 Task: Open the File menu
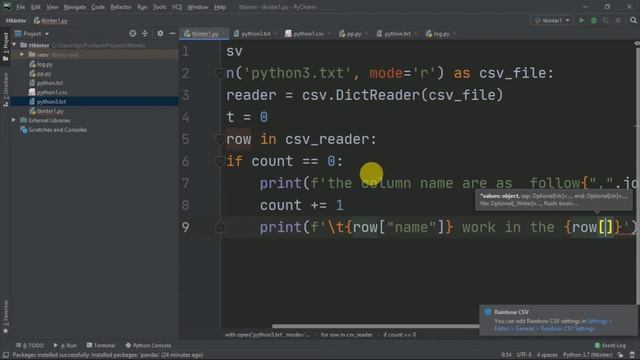click(x=20, y=7)
